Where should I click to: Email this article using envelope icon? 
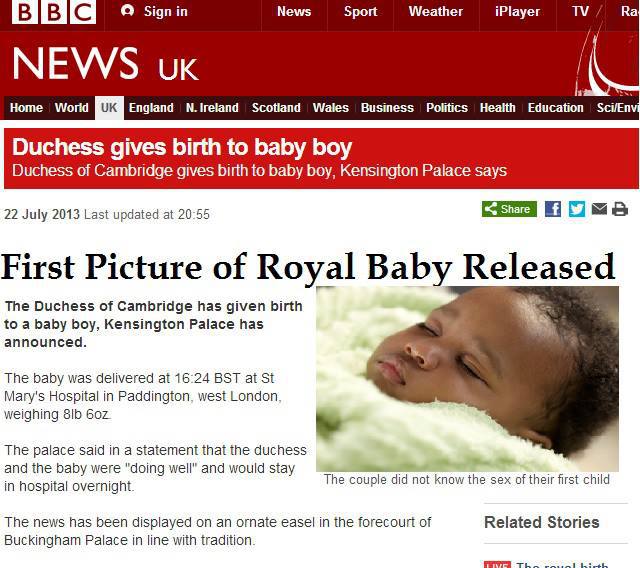coord(599,209)
